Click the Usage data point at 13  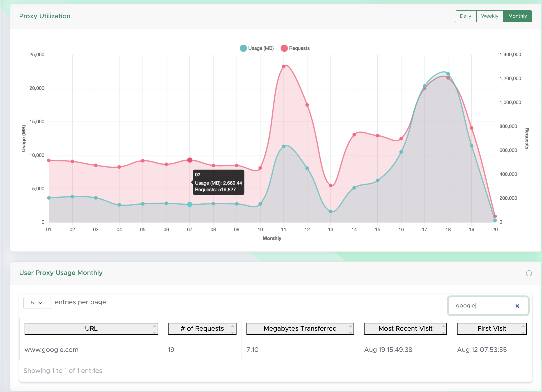pyautogui.click(x=331, y=211)
